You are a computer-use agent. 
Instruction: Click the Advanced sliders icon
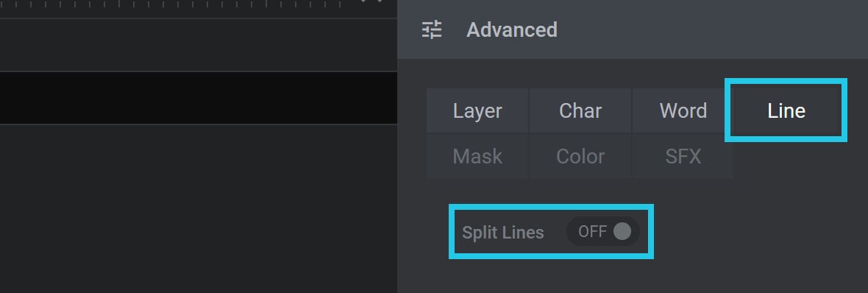432,29
